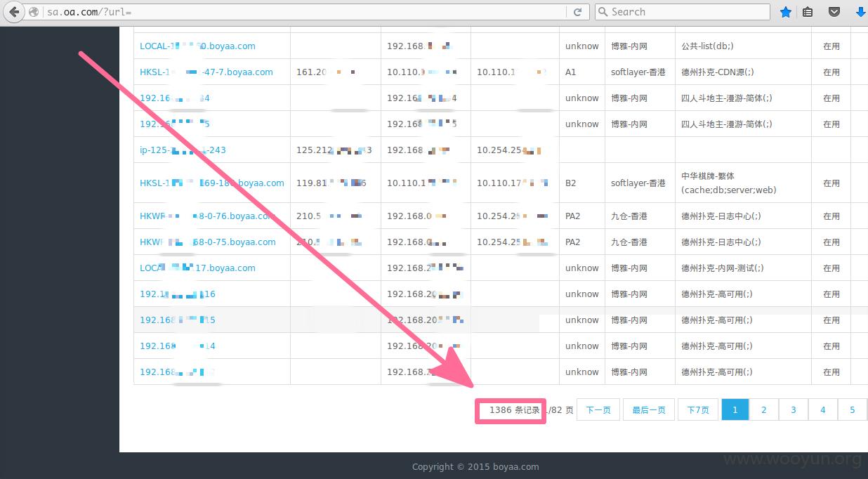The image size is (868, 479).
Task: Open the LOCAL host link ending 17.boyaa.com
Action: coord(197,268)
